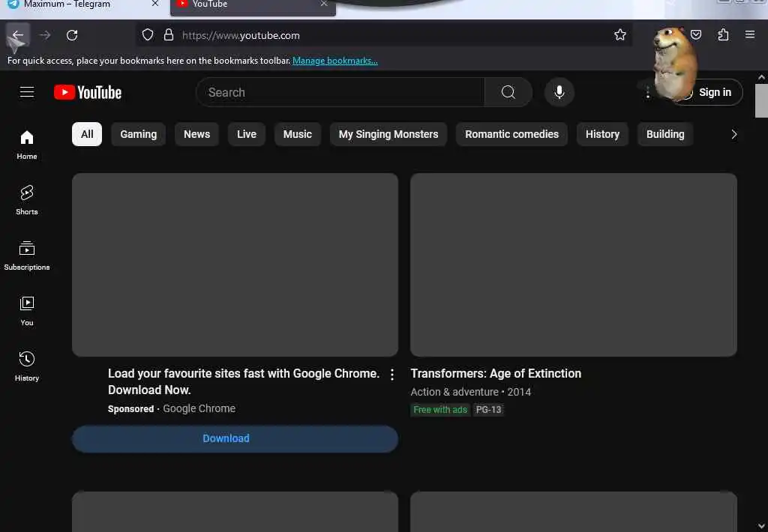View site security padlock info
This screenshot has height=532, width=768.
(169, 34)
